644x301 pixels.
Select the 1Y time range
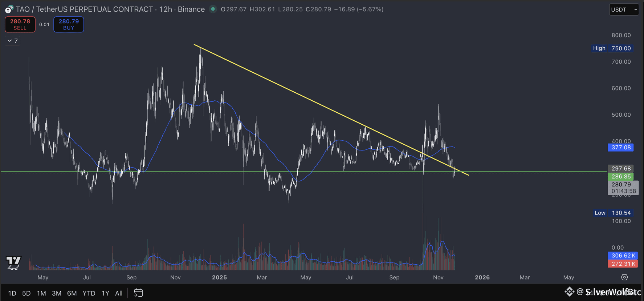[x=105, y=293]
